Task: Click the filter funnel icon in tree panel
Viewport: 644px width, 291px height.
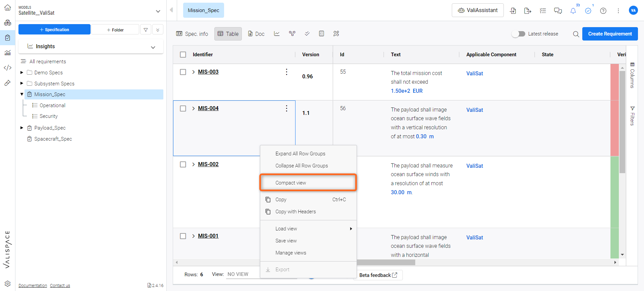Action: (146, 30)
